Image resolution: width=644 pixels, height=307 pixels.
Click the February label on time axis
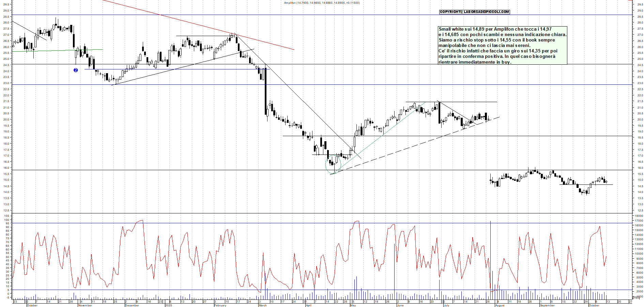click(220, 305)
